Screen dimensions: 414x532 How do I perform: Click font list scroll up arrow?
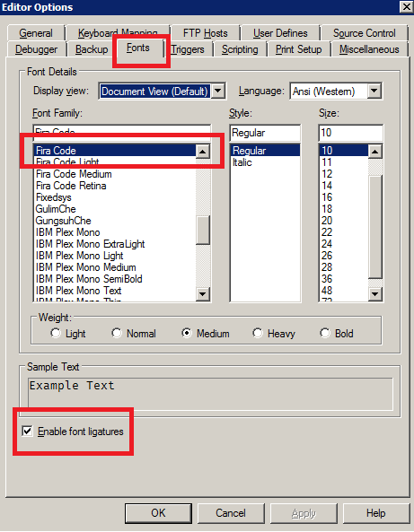pos(203,152)
